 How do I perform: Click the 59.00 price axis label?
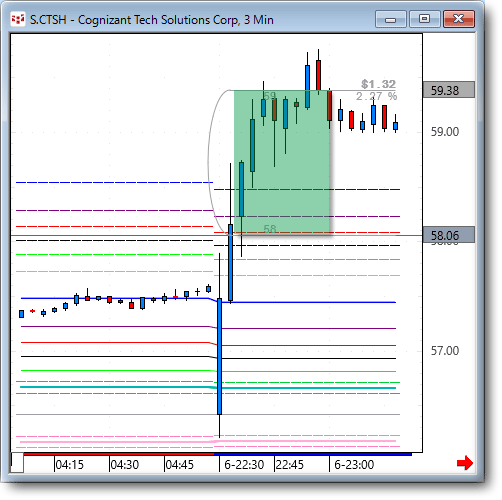click(x=445, y=132)
